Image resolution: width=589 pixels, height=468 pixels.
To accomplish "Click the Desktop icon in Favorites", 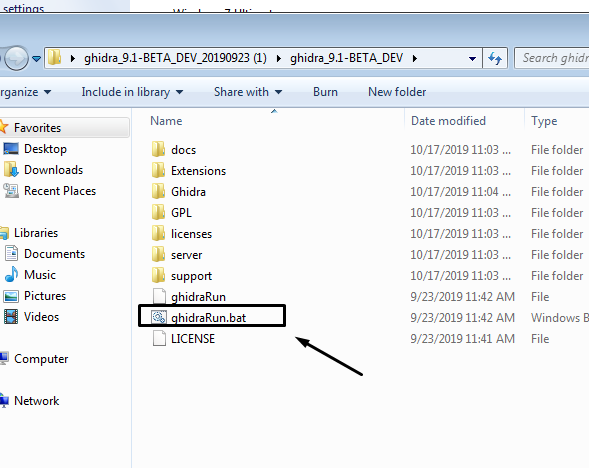I will (11, 149).
